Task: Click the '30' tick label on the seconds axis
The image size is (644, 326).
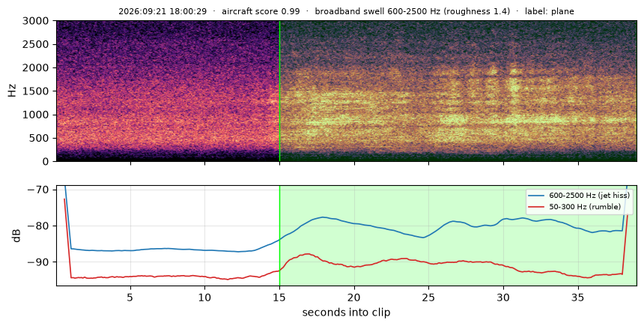Action: pos(503,297)
